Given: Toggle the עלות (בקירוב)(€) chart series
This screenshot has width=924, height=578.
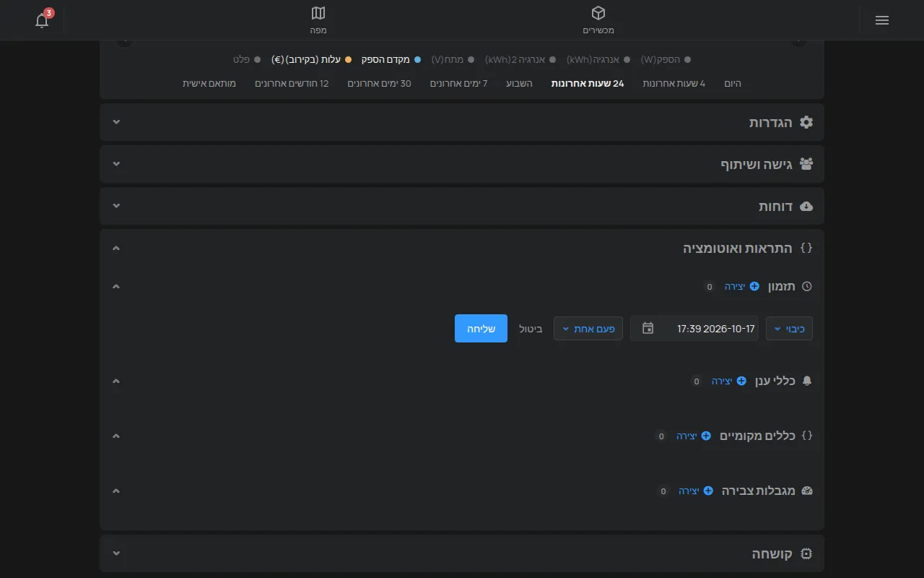Looking at the screenshot, I should click(x=311, y=59).
